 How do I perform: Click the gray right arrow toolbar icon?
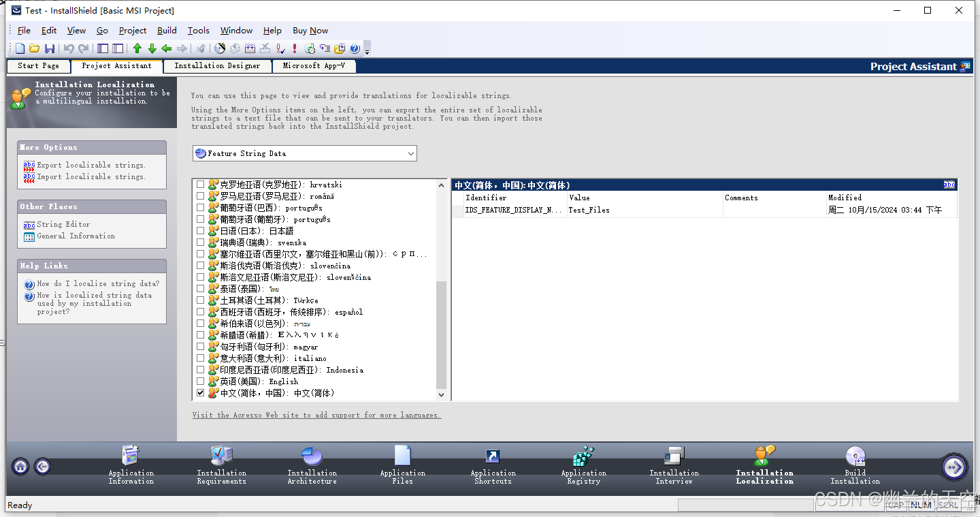tap(182, 48)
